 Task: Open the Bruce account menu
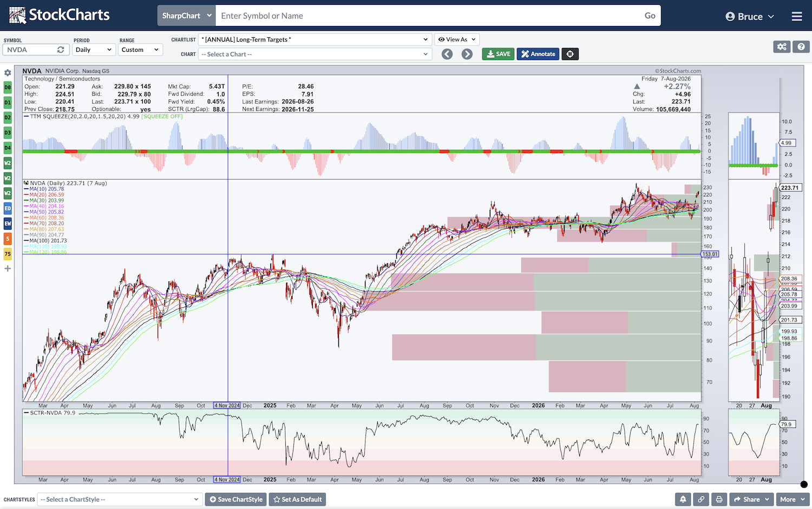(750, 16)
